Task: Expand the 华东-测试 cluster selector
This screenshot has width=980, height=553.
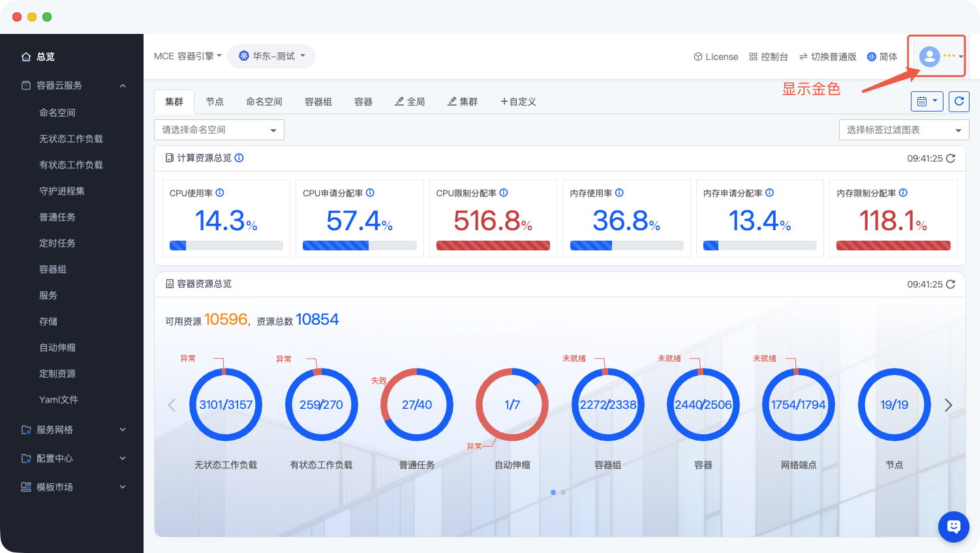Action: 271,57
